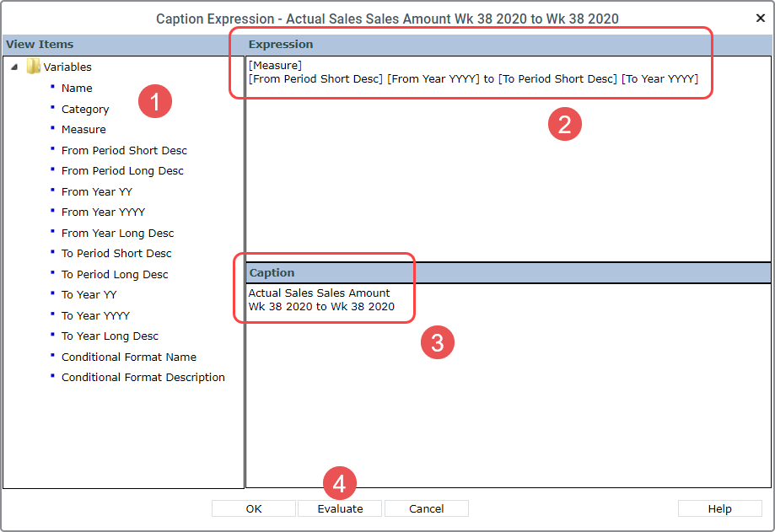This screenshot has height=532, width=775.
Task: Select To Year YYYY variable
Action: coord(95,315)
